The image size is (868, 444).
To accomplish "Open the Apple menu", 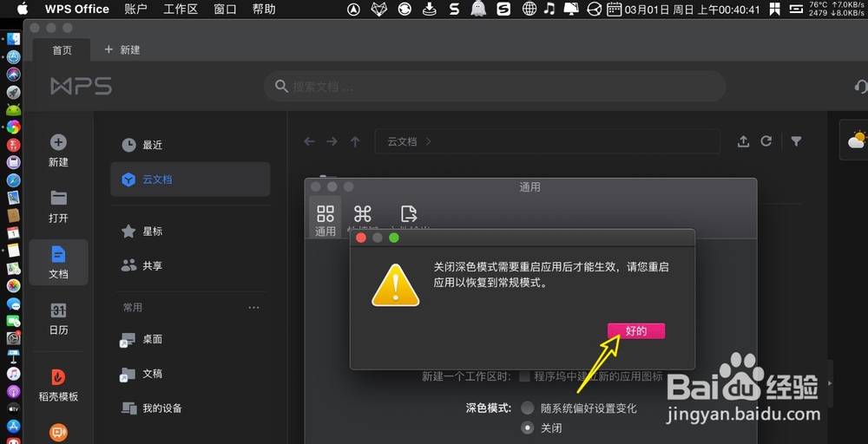I will tap(23, 9).
